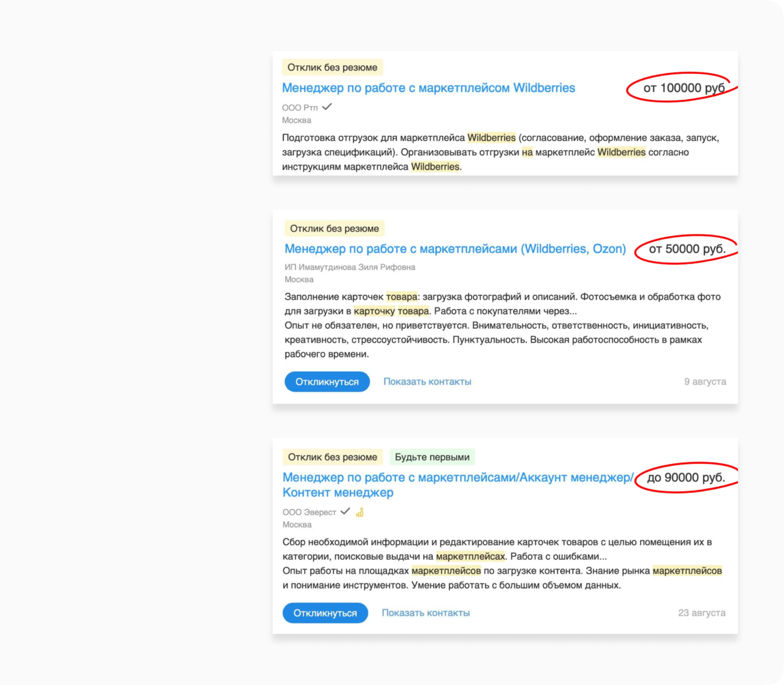Open the Wildberries marketplace manager vacancy title
784x685 pixels.
pyautogui.click(x=428, y=88)
